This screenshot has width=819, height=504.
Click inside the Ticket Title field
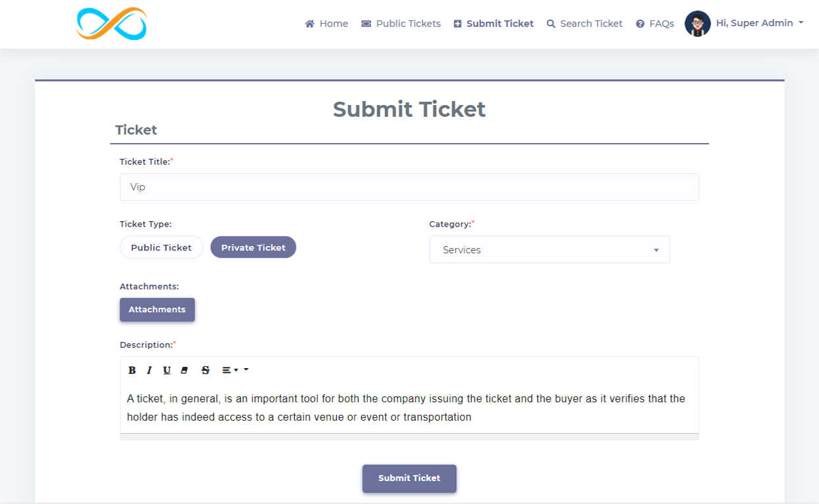point(409,186)
